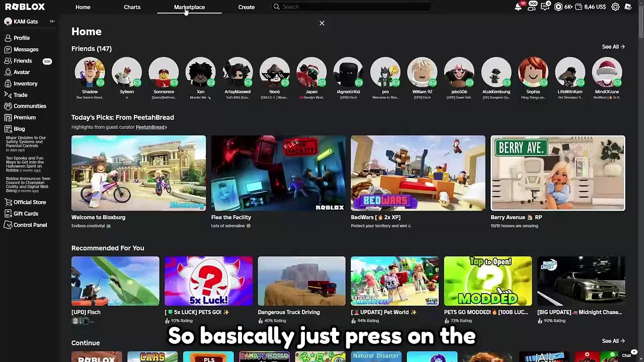Screen dimensions: 644x362
Task: Open friend Xan's avatar
Action: click(x=201, y=72)
